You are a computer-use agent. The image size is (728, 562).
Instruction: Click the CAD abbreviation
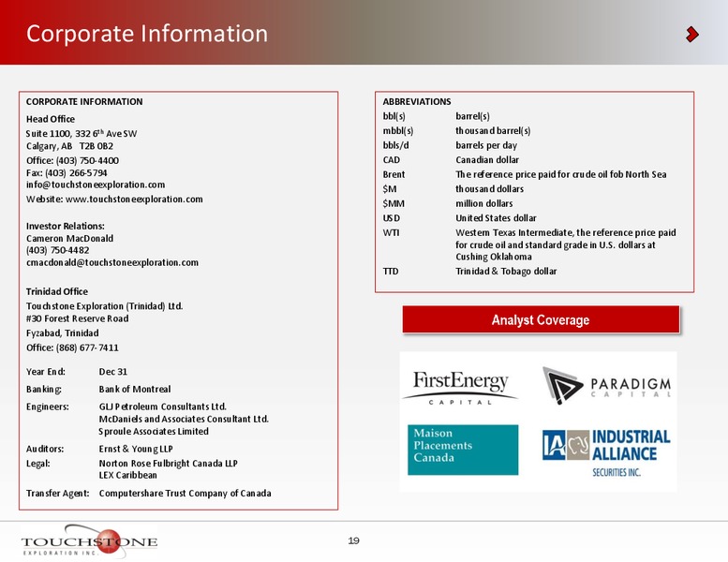392,160
